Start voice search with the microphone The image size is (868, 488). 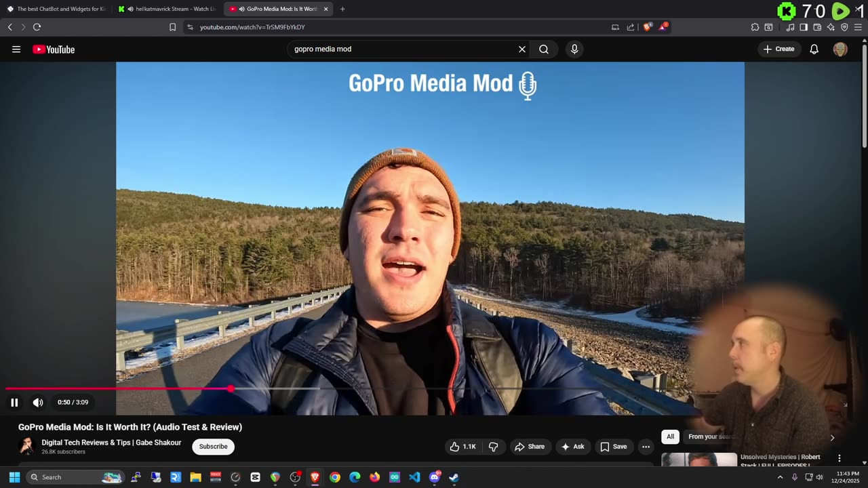tap(574, 49)
